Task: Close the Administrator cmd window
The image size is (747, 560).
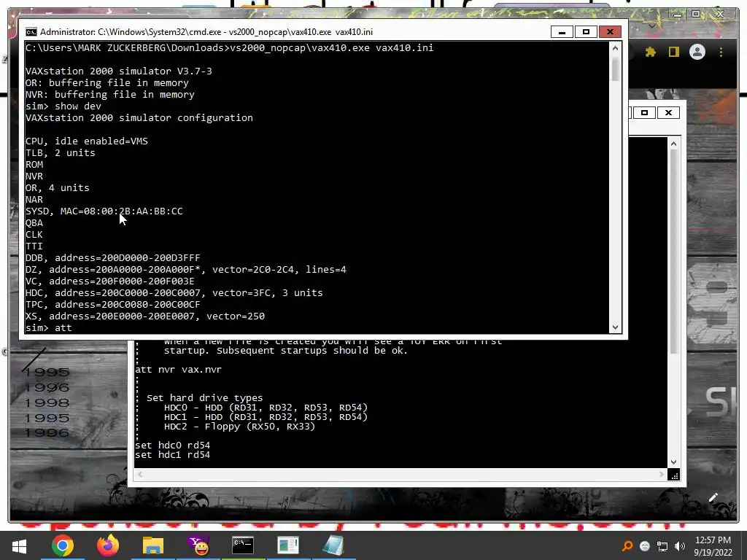Action: (x=610, y=32)
